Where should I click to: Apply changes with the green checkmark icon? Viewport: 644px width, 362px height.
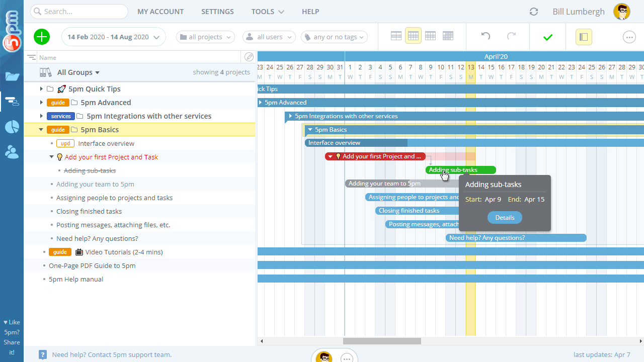pyautogui.click(x=548, y=36)
